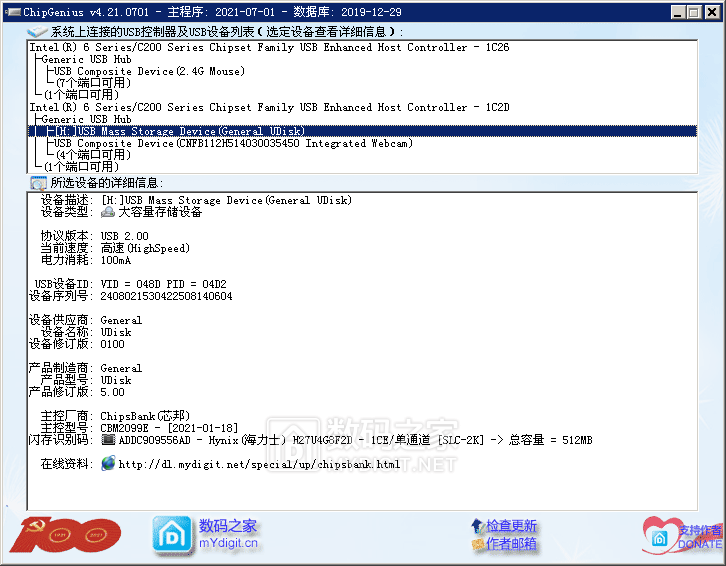The image size is (726, 566).
Task: Click the CBM2099E controller model value
Action: 169,428
